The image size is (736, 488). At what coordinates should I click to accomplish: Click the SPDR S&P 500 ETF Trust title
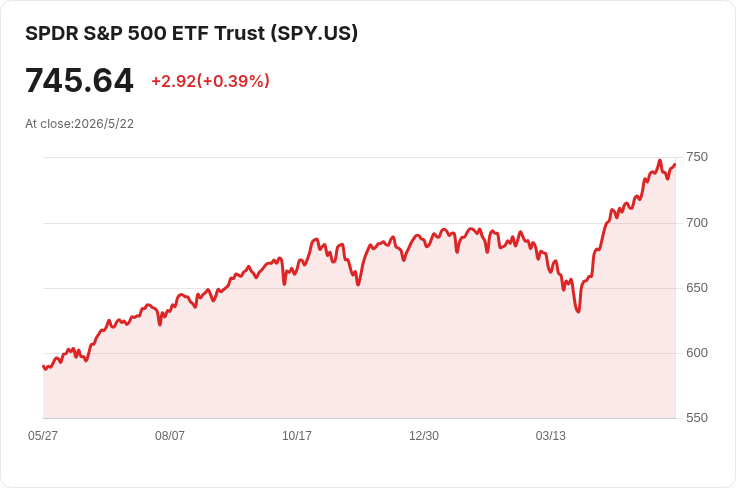coord(192,33)
